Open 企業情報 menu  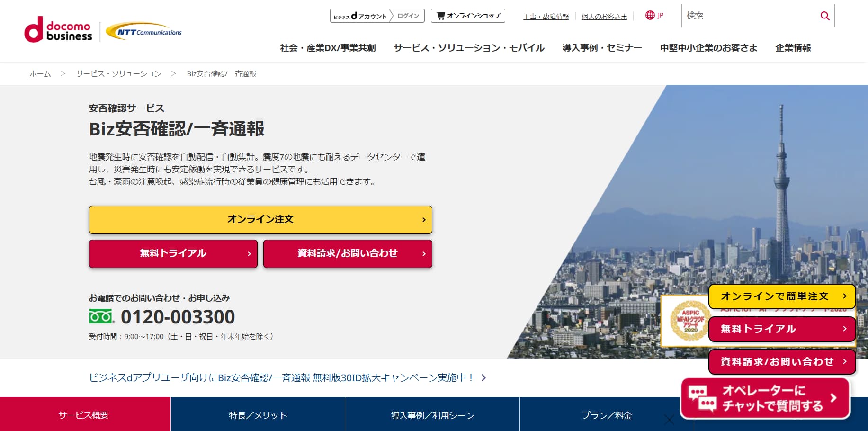click(793, 48)
